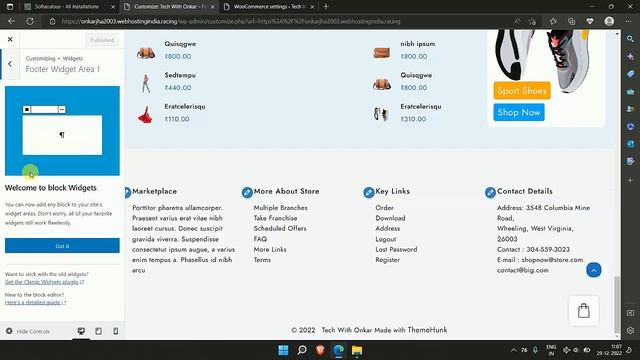Edit the Contact Details widget pencil
This screenshot has height=360, width=640.
click(490, 192)
